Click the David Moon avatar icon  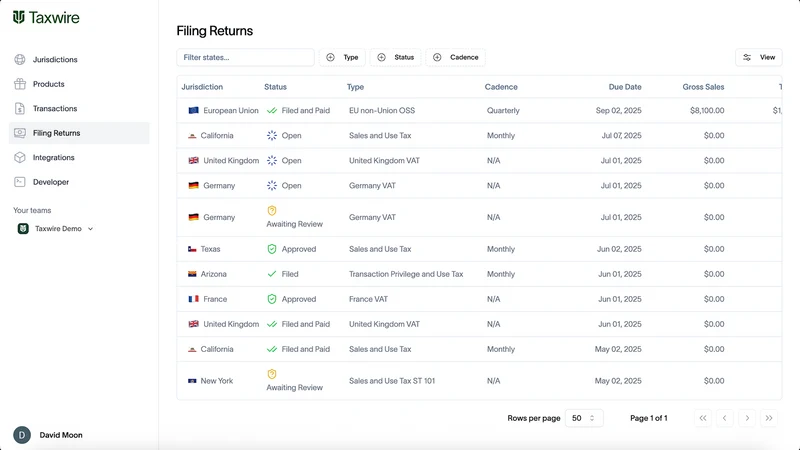(x=22, y=435)
